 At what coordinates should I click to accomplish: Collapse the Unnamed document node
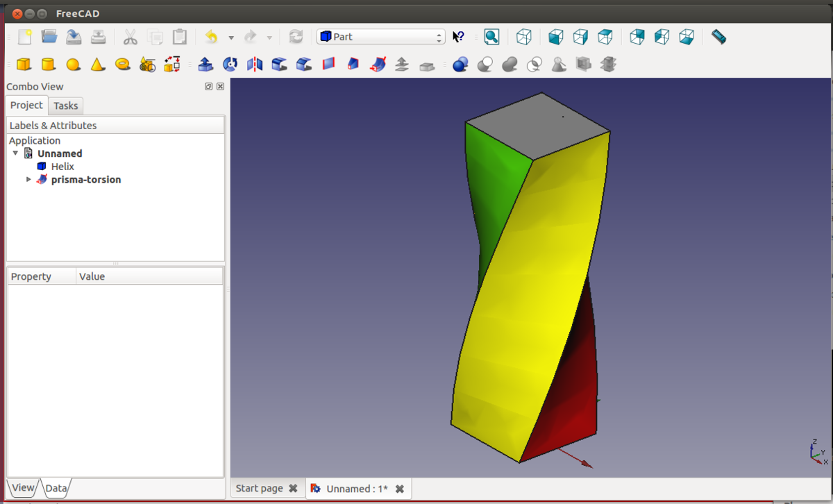click(15, 153)
